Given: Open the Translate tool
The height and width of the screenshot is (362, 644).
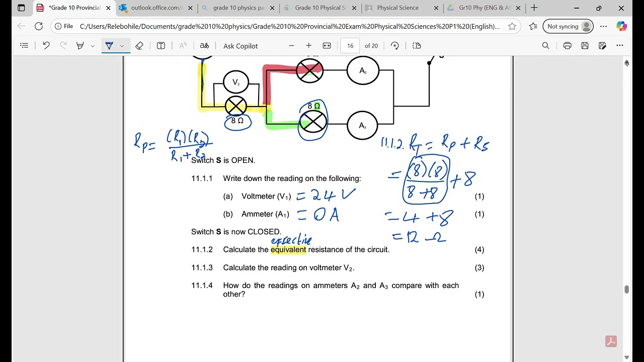Looking at the screenshot, I should pyautogui.click(x=204, y=46).
